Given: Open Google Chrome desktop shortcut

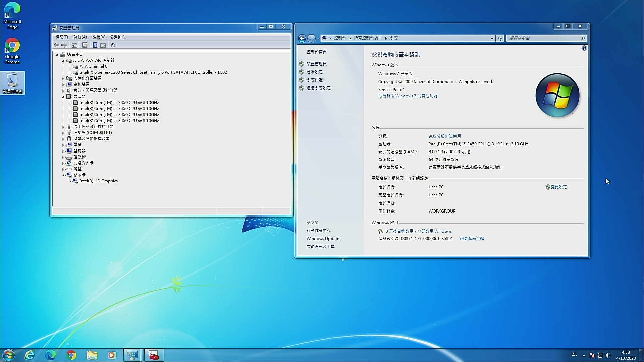Looking at the screenshot, I should click(x=12, y=51).
